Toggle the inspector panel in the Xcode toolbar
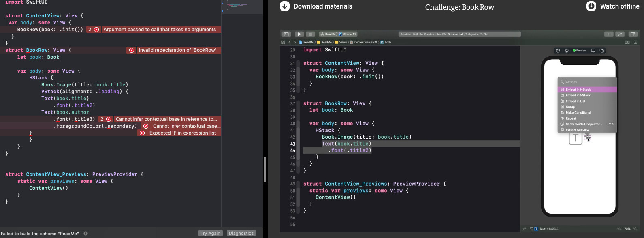Screen dimensions: 644x238 coord(633,34)
